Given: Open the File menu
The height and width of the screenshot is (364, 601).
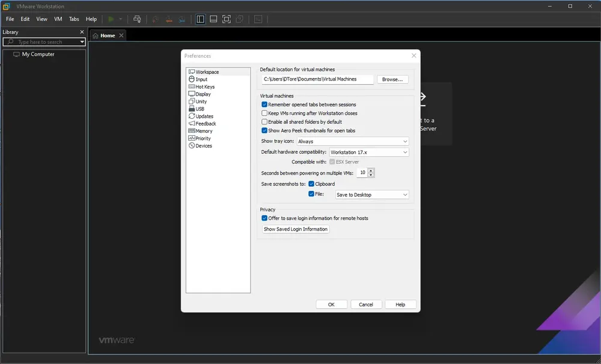Looking at the screenshot, I should coord(10,19).
